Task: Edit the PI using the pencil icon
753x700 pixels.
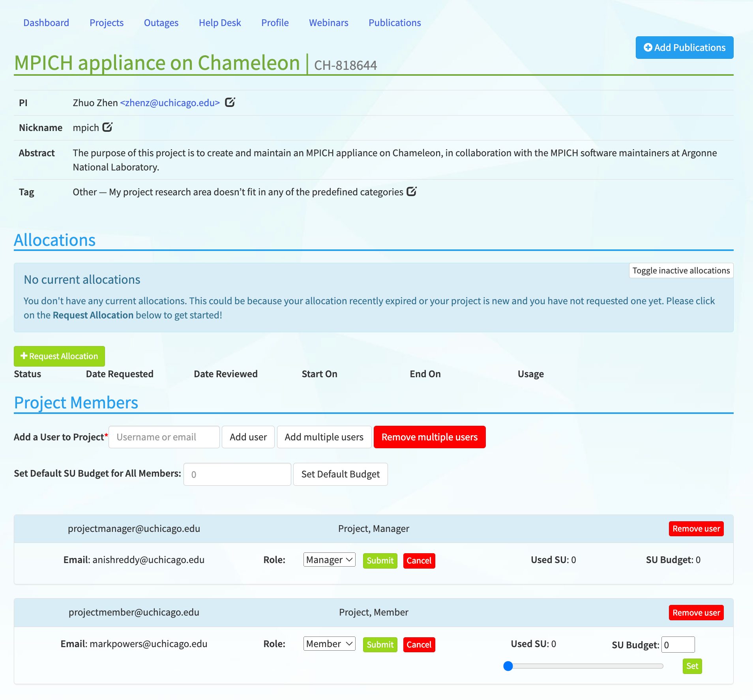Action: (x=230, y=103)
